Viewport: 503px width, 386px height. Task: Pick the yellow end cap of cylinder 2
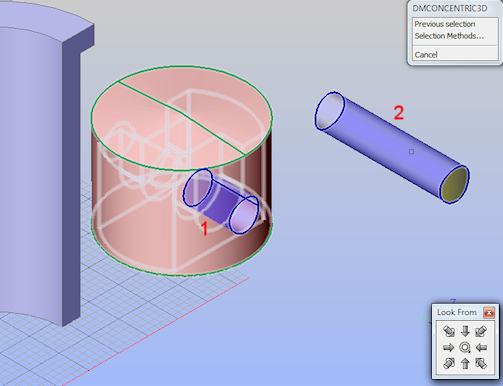455,184
